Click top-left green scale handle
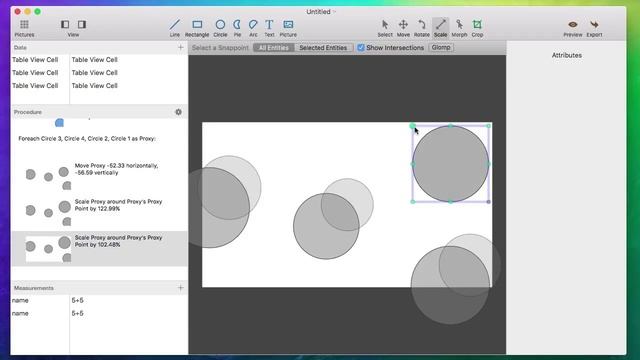 tap(412, 126)
